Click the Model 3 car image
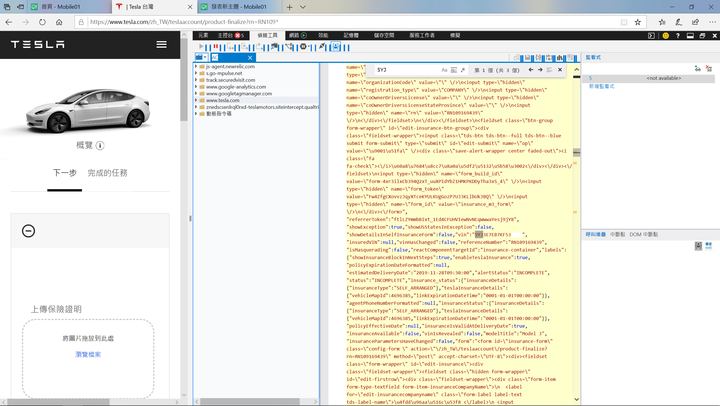This screenshot has height=406, width=720. [x=88, y=109]
